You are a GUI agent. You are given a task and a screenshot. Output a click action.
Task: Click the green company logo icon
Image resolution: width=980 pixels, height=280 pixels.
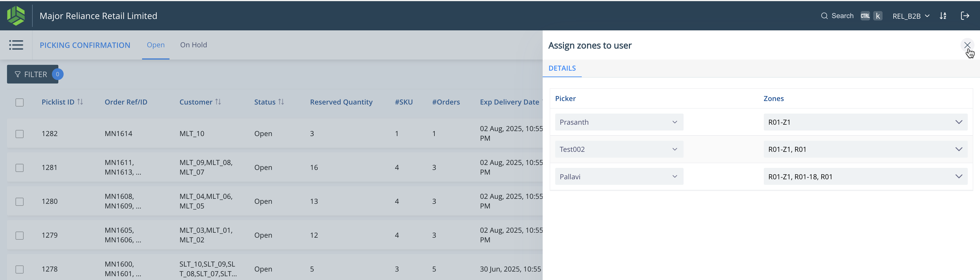(16, 15)
